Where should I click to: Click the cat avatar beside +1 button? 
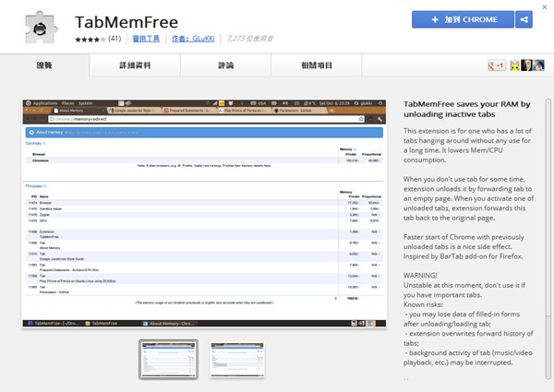click(x=514, y=65)
